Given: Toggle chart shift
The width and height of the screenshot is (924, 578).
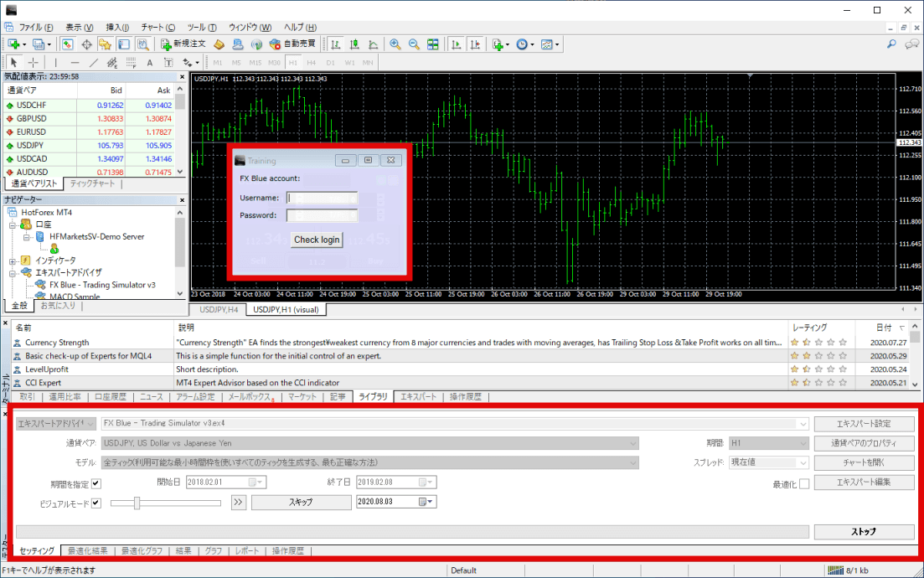Looking at the screenshot, I should coord(475,44).
